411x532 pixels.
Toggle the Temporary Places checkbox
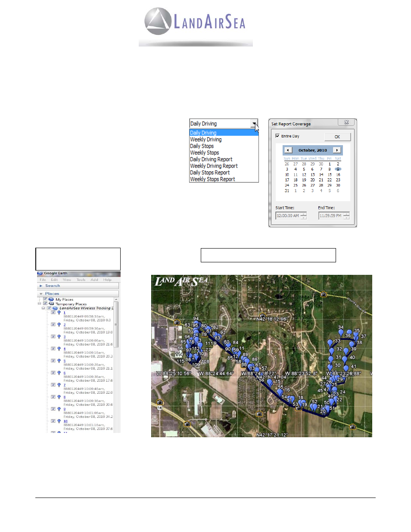(45, 304)
